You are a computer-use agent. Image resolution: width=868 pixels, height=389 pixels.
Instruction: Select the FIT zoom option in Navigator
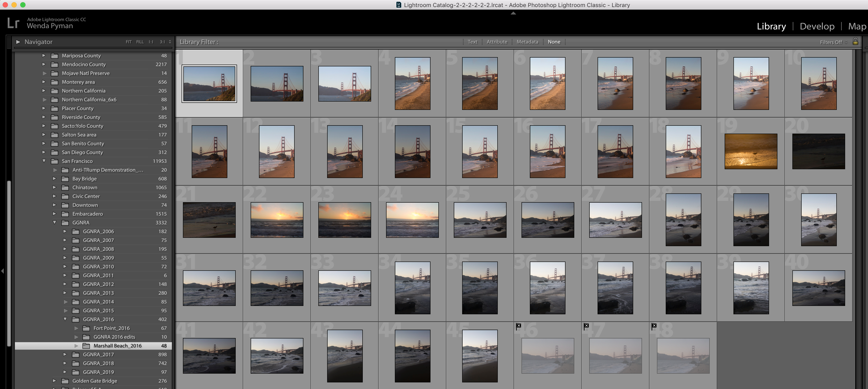coord(128,42)
